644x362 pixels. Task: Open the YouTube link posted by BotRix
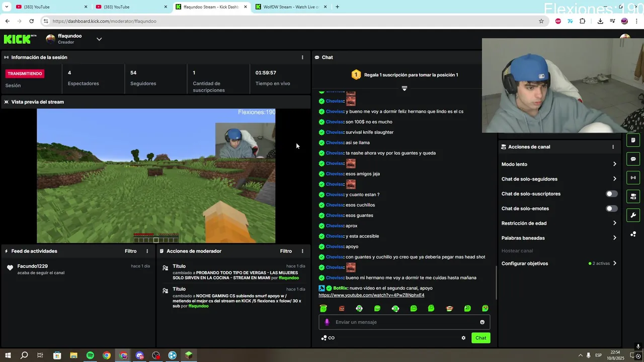(x=371, y=295)
